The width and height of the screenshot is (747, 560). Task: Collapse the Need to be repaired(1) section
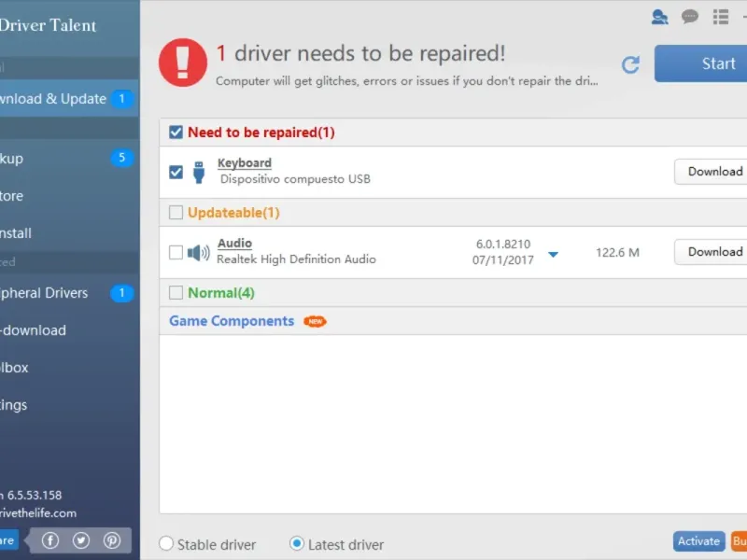tap(261, 132)
